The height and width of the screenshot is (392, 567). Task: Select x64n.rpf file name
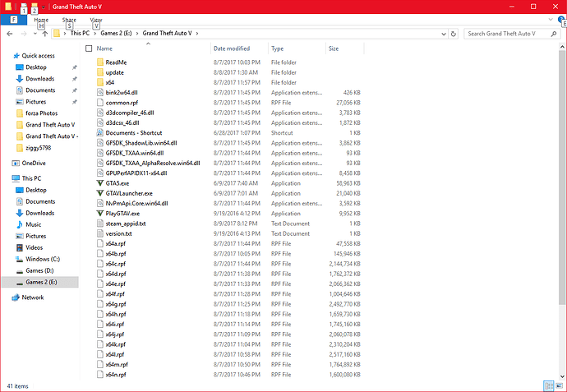coord(116,375)
